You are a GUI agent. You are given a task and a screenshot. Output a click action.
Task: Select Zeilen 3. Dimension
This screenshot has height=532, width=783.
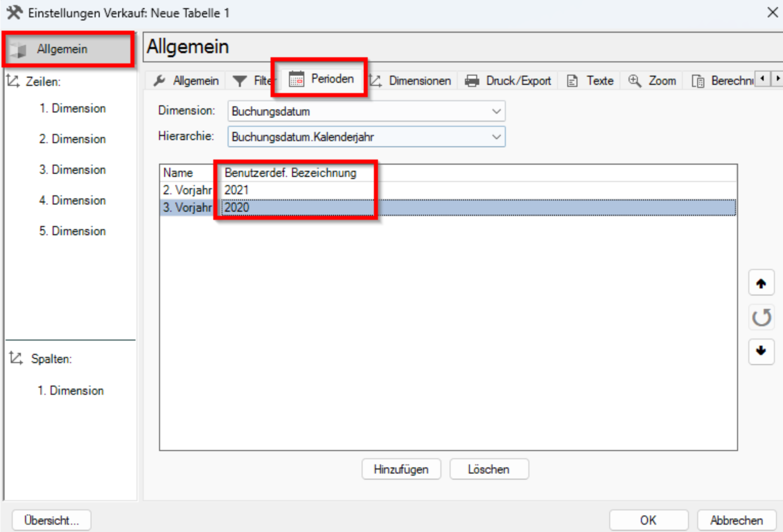[72, 170]
